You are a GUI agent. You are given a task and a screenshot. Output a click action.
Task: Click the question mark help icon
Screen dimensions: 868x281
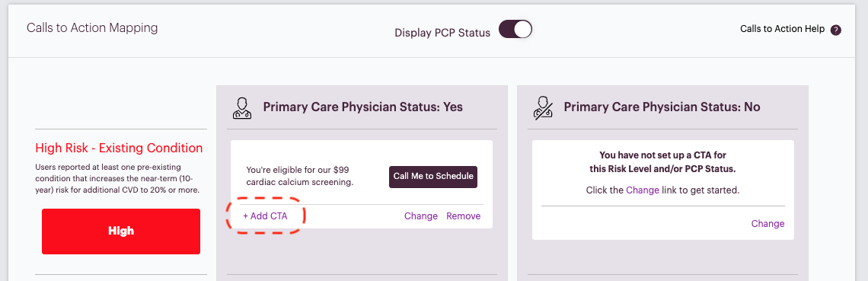coord(836,30)
